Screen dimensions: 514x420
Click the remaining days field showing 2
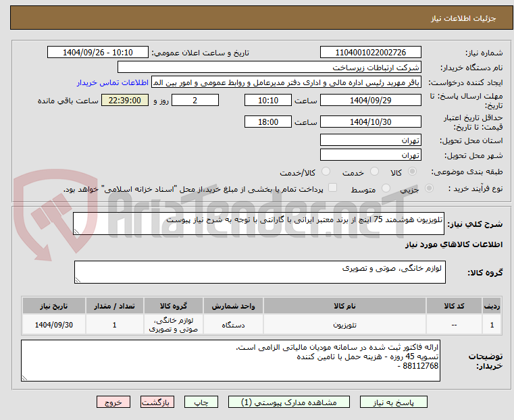(195, 100)
